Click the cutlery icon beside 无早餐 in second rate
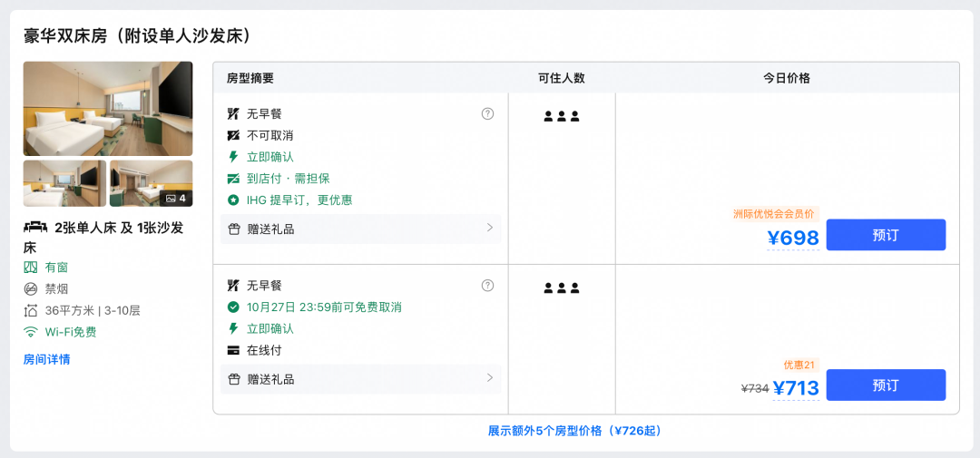Viewport: 980px width, 458px height. click(233, 286)
